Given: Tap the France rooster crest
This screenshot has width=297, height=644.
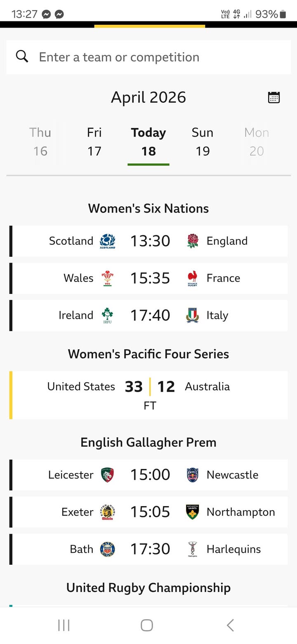Looking at the screenshot, I should tap(192, 278).
